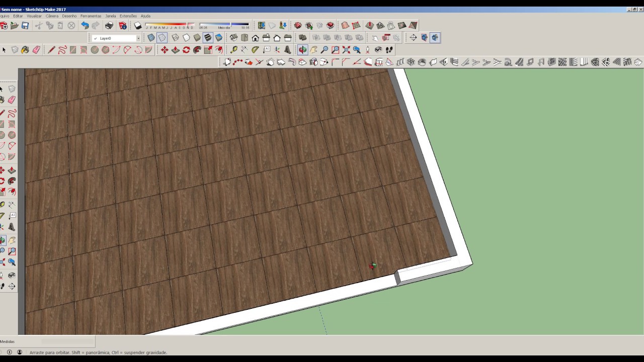
Task: Open the Editar menu
Action: point(18,16)
